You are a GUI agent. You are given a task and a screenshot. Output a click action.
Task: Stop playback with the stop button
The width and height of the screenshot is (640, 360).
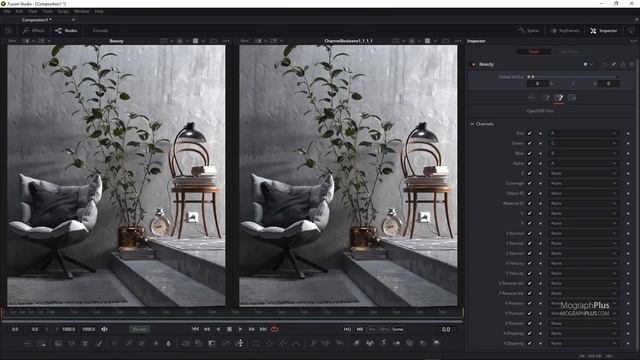pos(229,329)
